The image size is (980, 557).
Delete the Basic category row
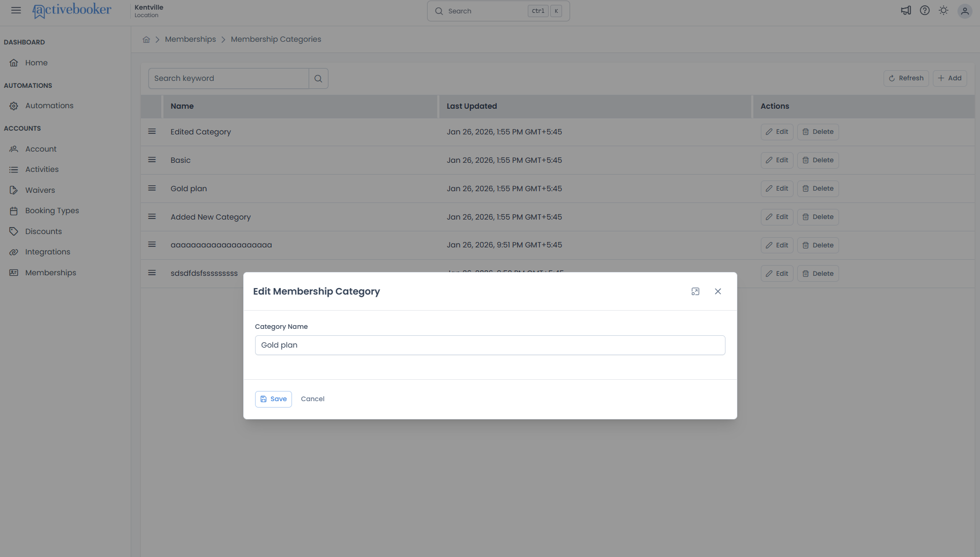(818, 160)
